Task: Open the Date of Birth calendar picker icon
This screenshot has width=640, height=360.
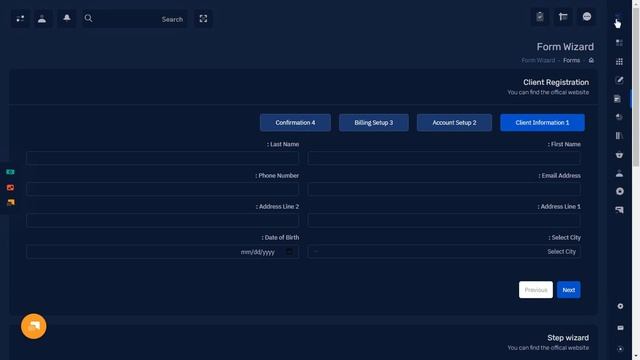Action: (289, 252)
